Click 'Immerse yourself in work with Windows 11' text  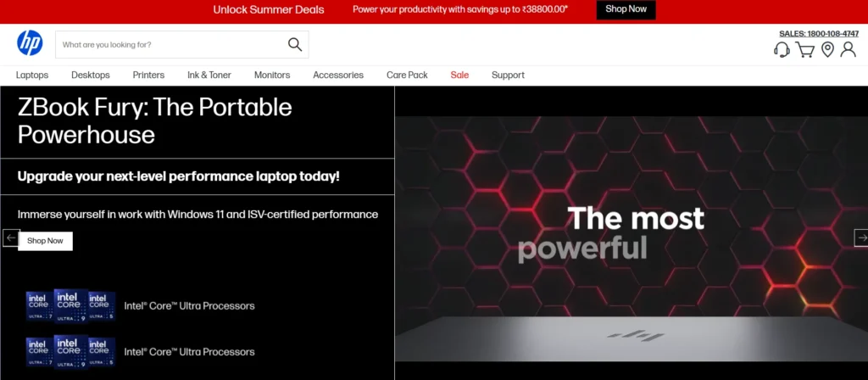coord(198,215)
